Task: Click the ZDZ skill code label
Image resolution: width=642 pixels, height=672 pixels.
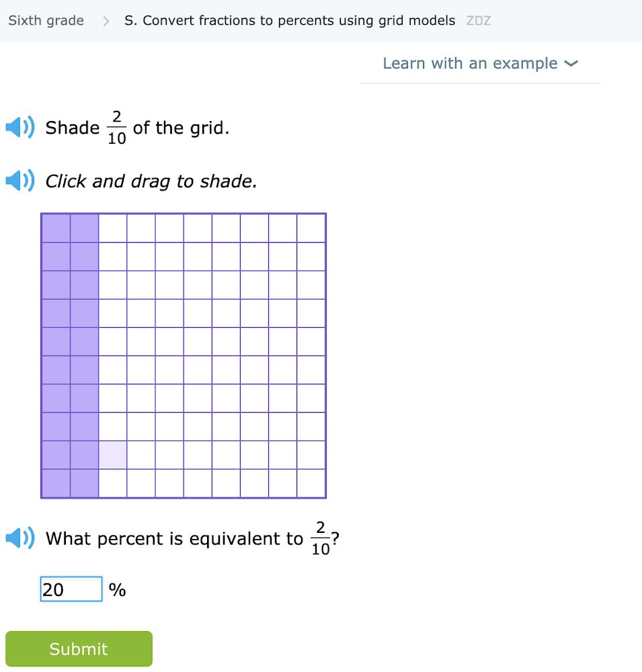Action: (x=479, y=21)
